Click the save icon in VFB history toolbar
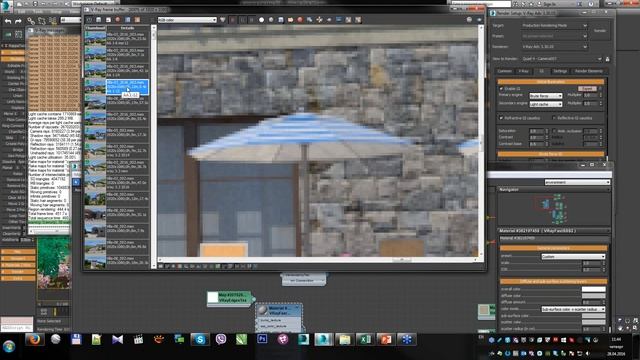This screenshot has width=640, height=360. point(98,20)
